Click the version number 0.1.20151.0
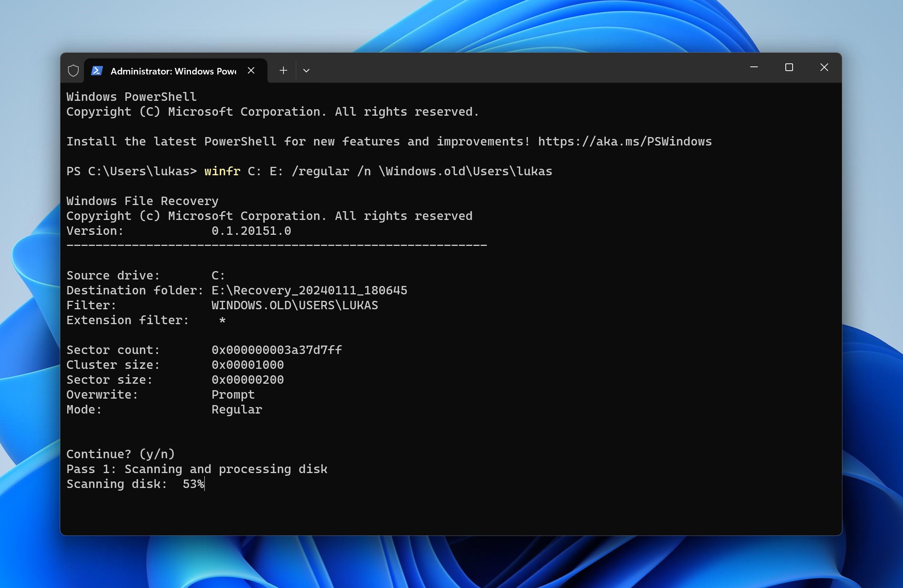This screenshot has width=903, height=588. (251, 231)
